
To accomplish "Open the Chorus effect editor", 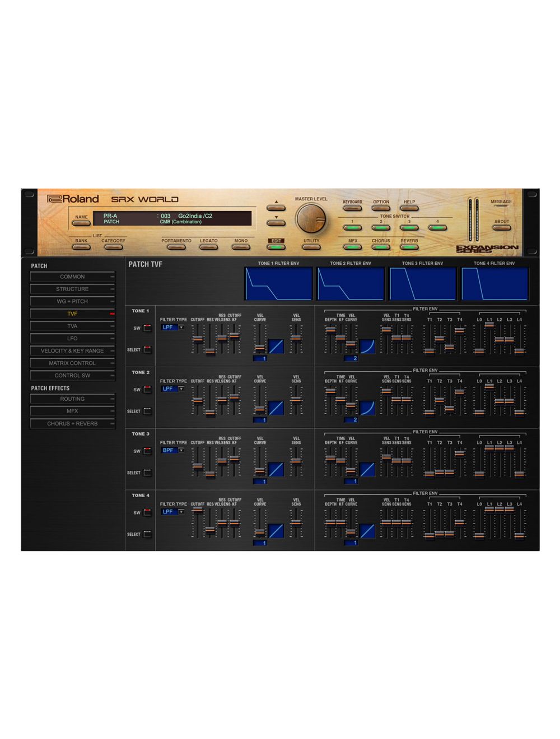I will (x=381, y=246).
